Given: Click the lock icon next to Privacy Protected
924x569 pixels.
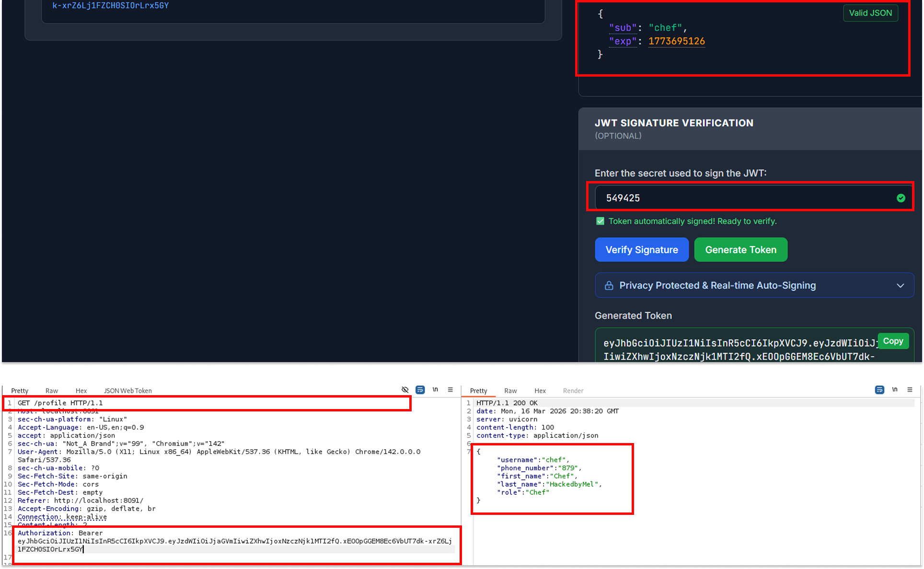Looking at the screenshot, I should click(x=609, y=285).
